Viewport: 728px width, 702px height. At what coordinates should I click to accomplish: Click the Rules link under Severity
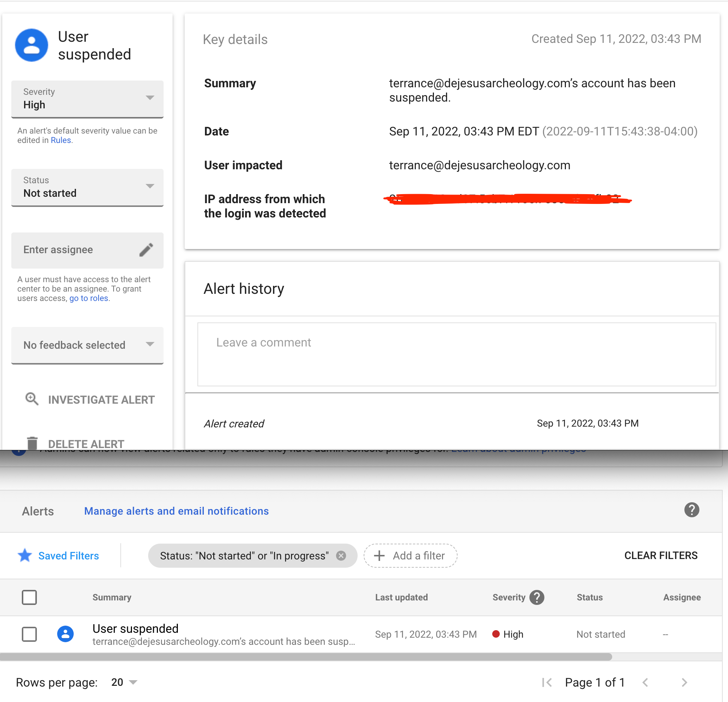coord(61,140)
